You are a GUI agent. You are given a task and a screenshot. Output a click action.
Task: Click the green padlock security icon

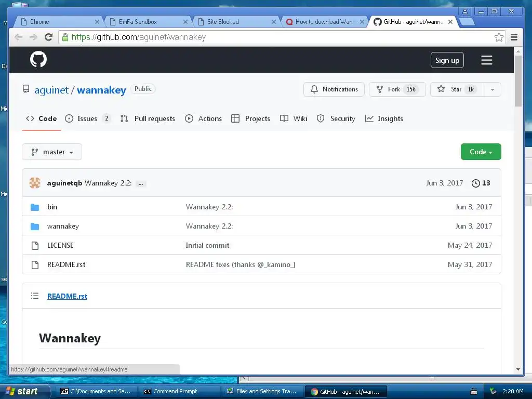click(x=65, y=37)
